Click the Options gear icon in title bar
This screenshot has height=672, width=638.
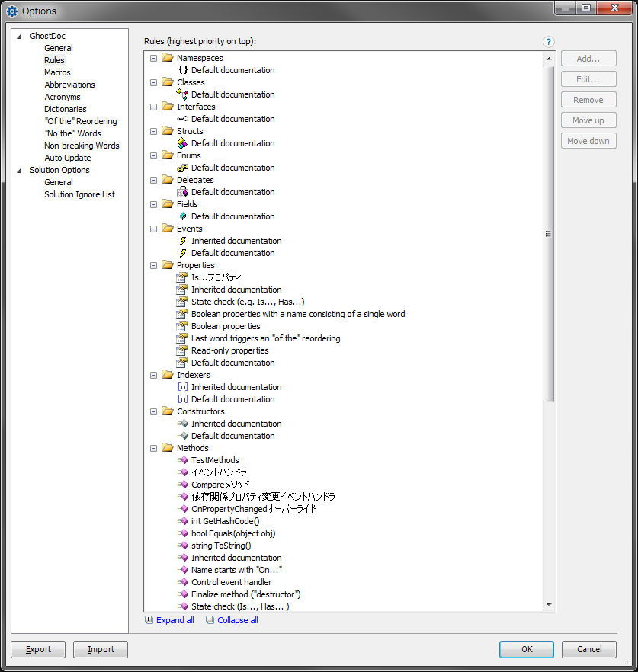coord(12,11)
